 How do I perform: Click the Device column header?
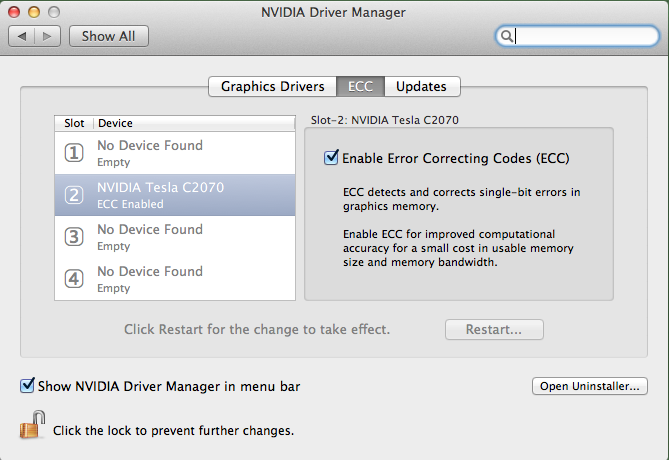coord(115,123)
